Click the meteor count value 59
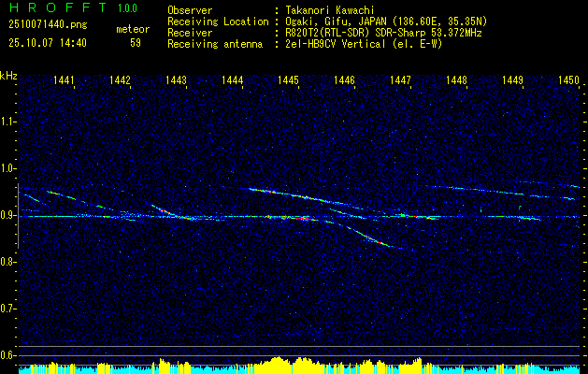 coord(136,43)
